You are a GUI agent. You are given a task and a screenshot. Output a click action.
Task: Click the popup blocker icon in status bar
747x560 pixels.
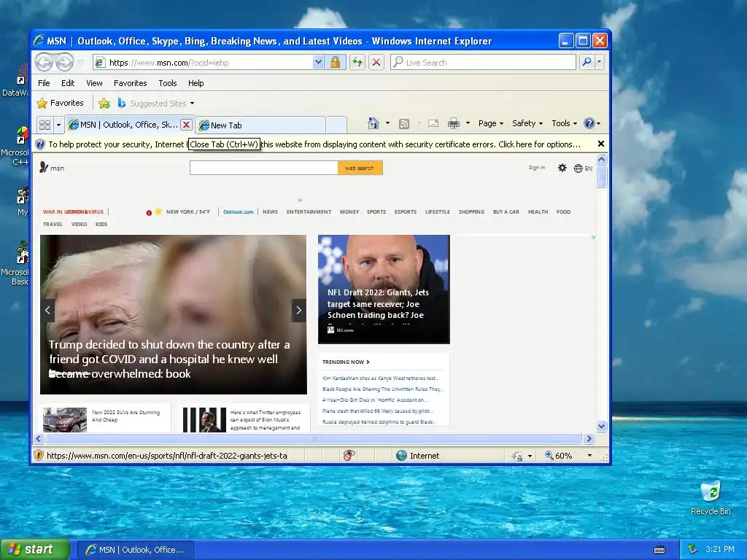click(x=349, y=455)
